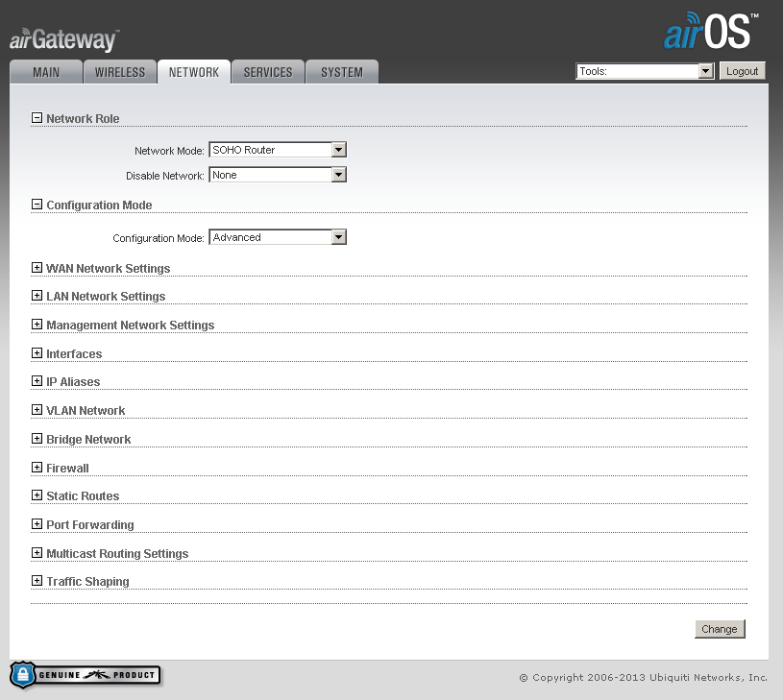Switch to the MAIN tab
783x700 pixels.
tap(45, 71)
